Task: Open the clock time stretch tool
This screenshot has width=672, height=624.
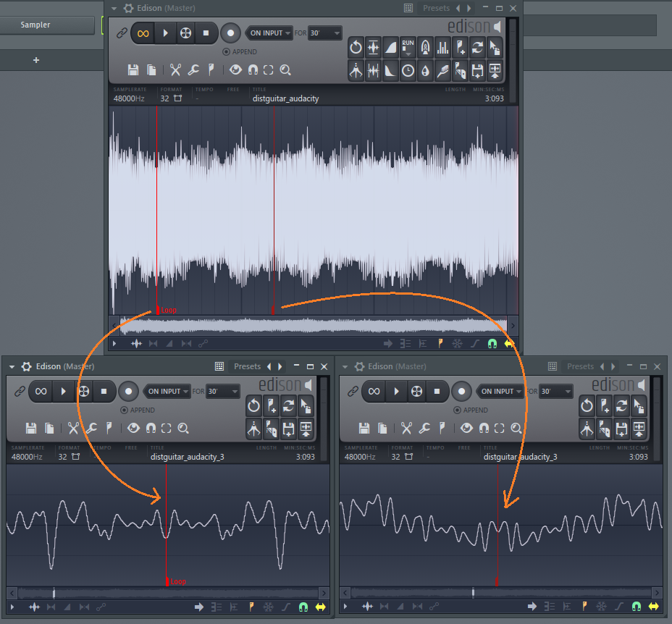Action: [x=408, y=70]
